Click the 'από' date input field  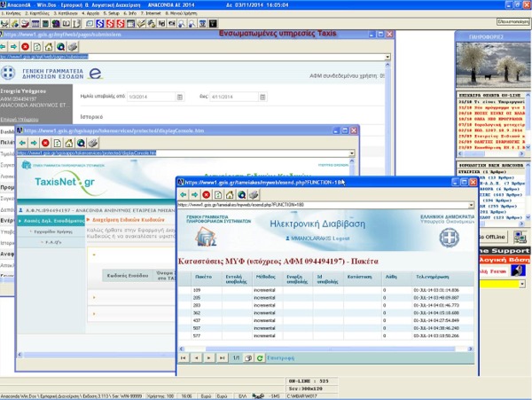[152, 97]
